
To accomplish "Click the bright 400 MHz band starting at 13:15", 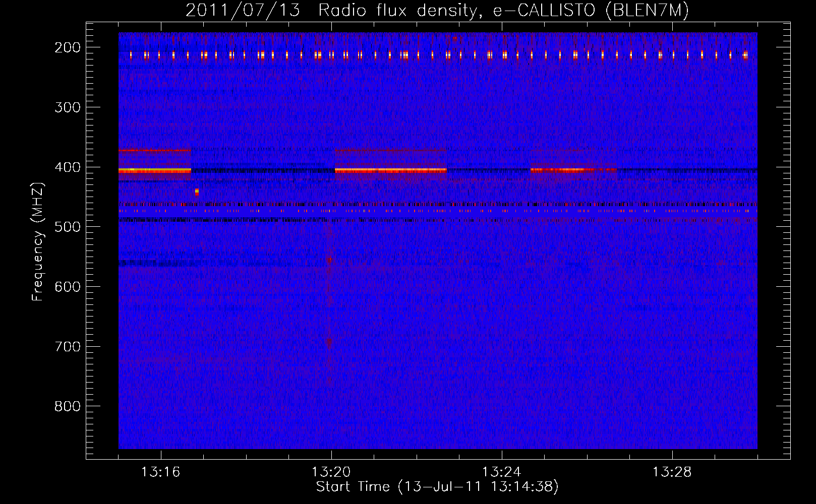I will coord(155,171).
